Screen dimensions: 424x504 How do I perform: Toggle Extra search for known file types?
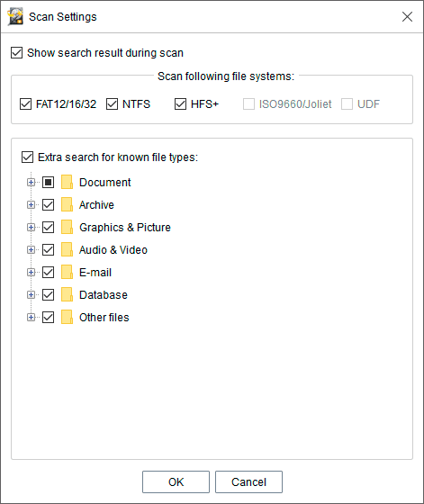tap(27, 157)
